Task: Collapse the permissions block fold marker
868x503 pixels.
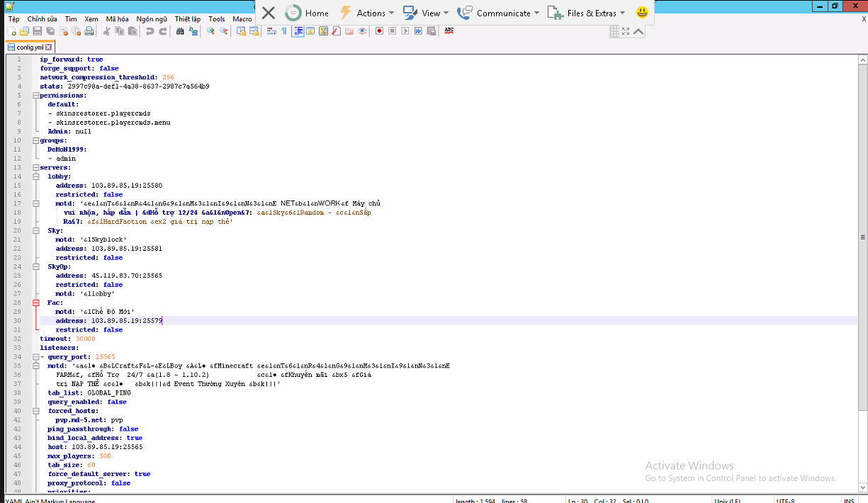Action: point(35,96)
